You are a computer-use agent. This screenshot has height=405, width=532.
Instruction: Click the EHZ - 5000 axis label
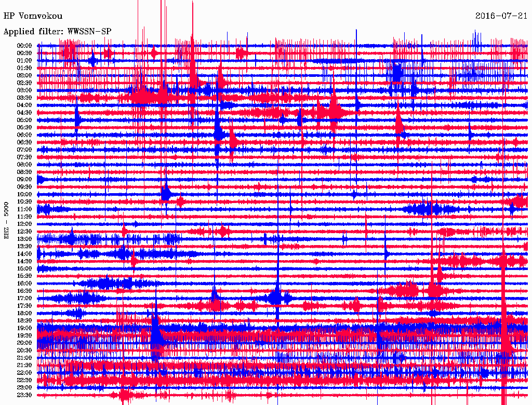6,221
